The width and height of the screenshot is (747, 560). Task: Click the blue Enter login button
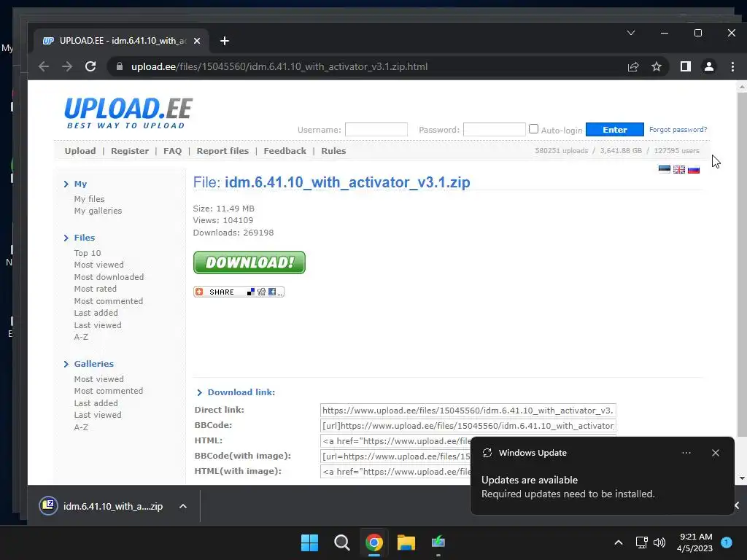pyautogui.click(x=614, y=130)
